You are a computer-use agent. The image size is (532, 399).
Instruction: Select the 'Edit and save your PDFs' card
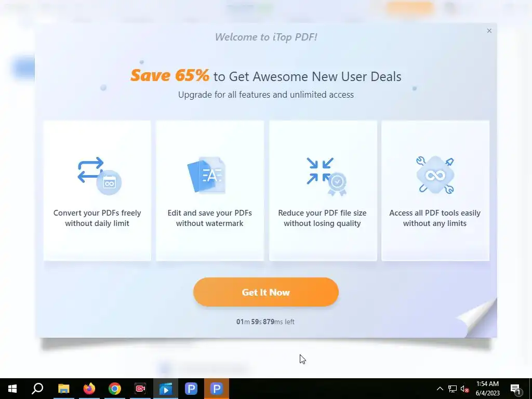[x=210, y=191]
